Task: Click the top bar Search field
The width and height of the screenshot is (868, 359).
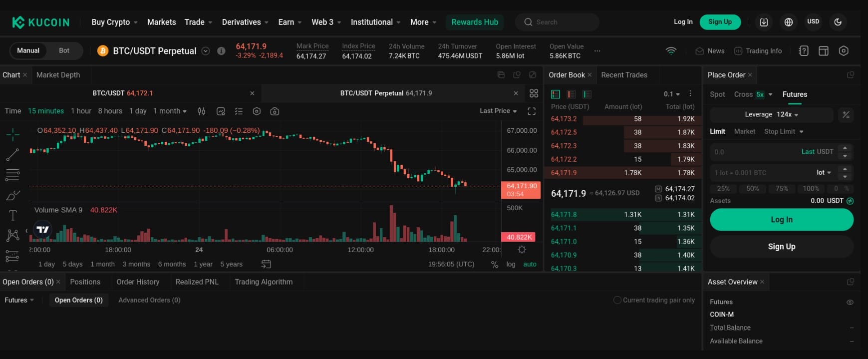Action: (558, 22)
